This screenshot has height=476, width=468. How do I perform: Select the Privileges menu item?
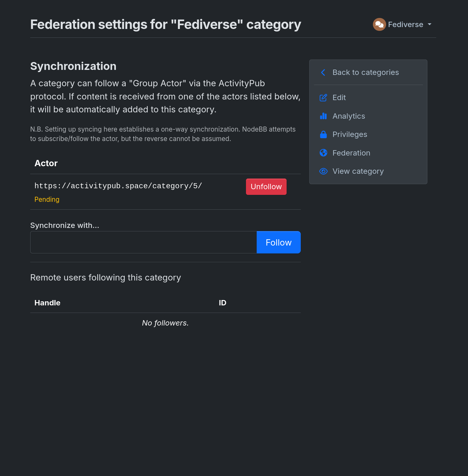coord(350,134)
